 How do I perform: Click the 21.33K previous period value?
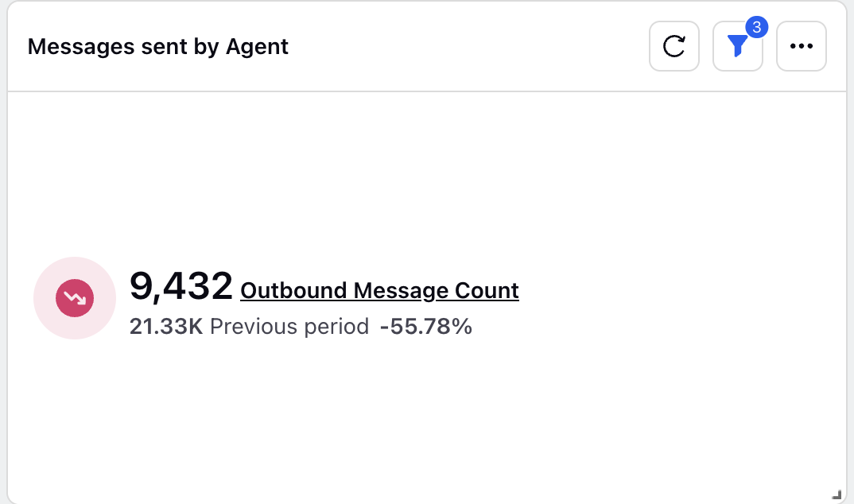click(166, 327)
